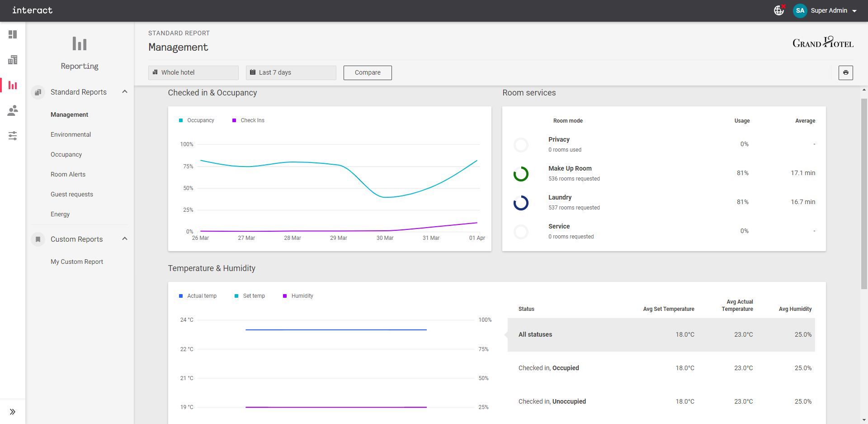Click the Laundry progress ring
The width and height of the screenshot is (868, 424).
[521, 203]
